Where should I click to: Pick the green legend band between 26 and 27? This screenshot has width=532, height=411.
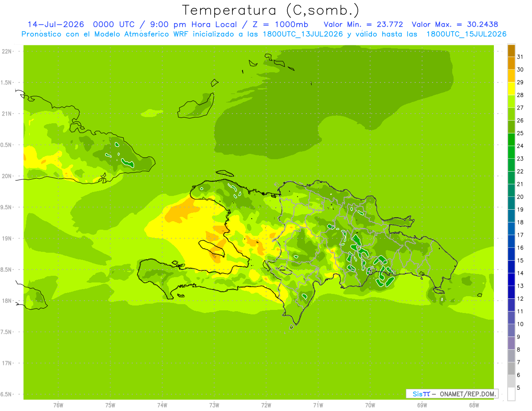[511, 114]
